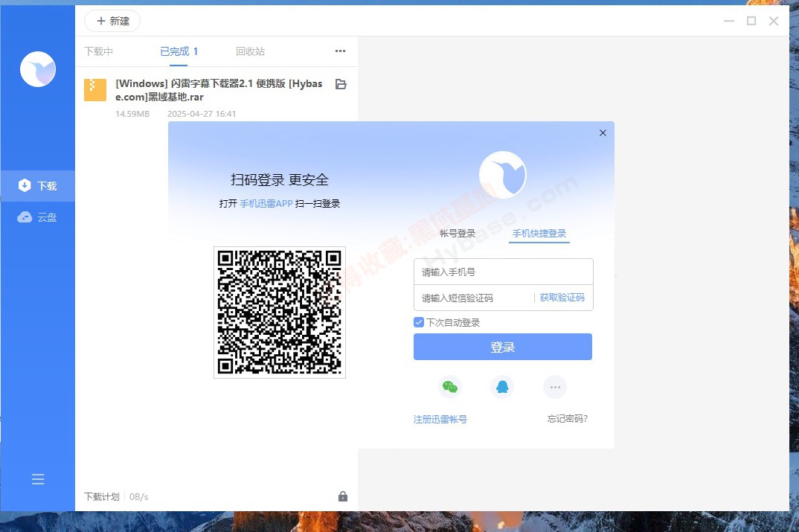This screenshot has width=799, height=532.
Task: Select the 闪雷字幕下载器2.1 rar file entry
Action: [216, 98]
